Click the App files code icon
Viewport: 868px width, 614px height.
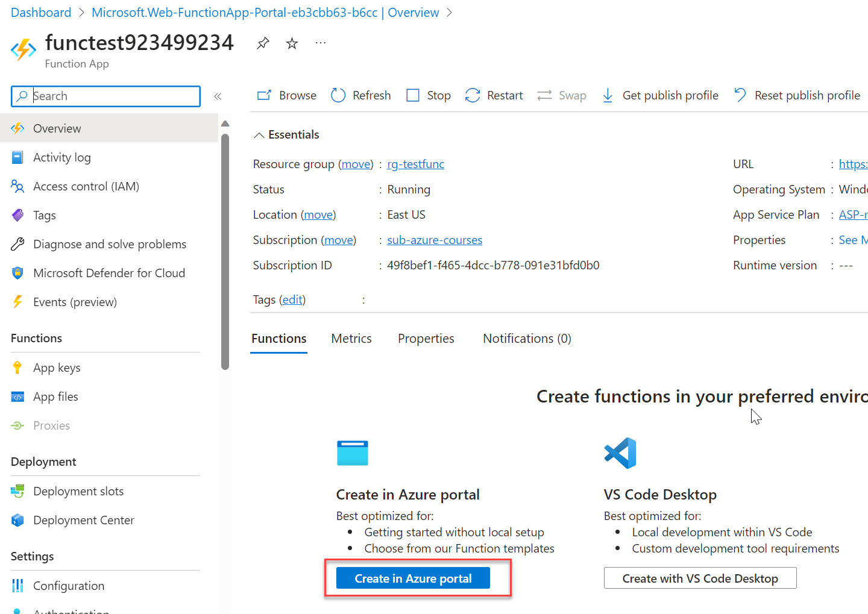[17, 396]
